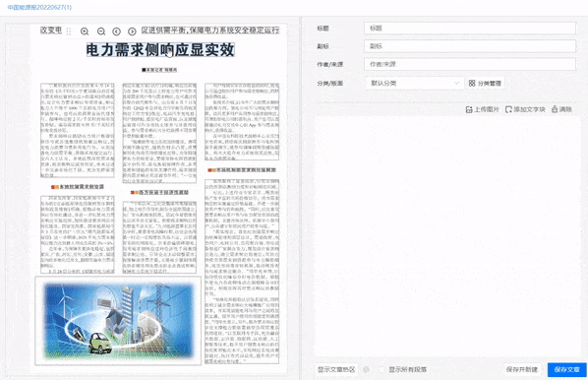Zoom in on the newspaper page
This screenshot has width=588, height=380.
(x=85, y=32)
